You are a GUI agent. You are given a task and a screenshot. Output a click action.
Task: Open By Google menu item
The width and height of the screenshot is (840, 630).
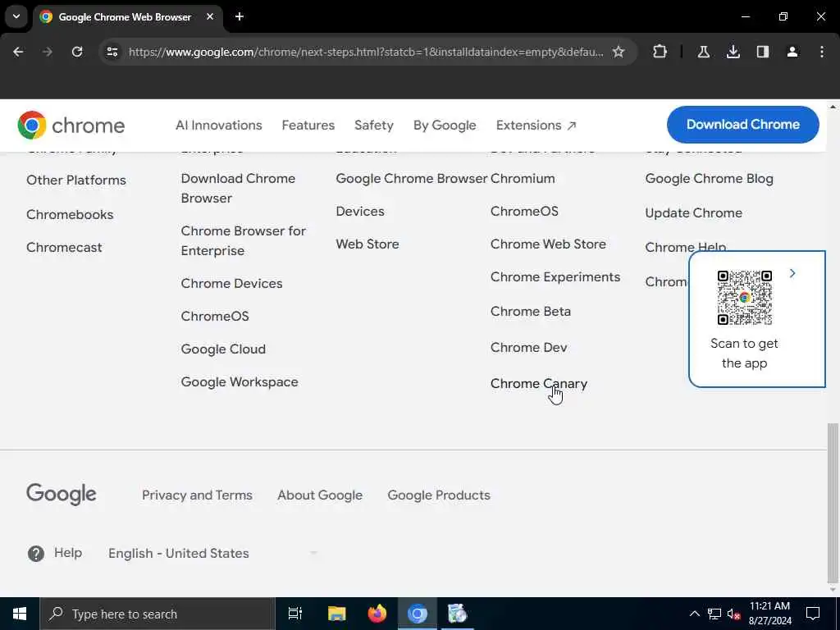click(445, 125)
